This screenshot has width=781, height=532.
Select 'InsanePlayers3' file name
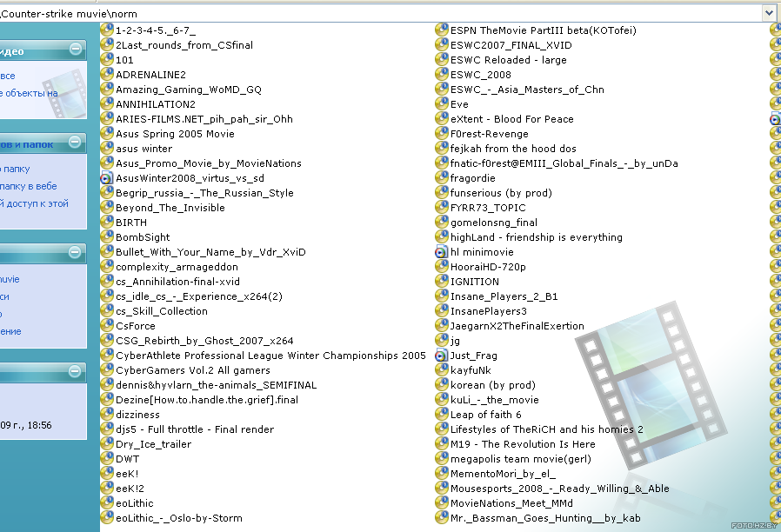489,311
